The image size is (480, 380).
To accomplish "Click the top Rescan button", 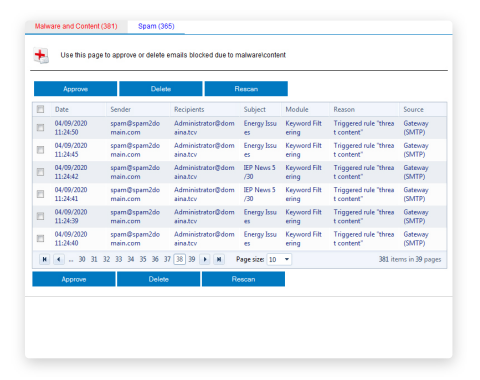I will pyautogui.click(x=246, y=89).
